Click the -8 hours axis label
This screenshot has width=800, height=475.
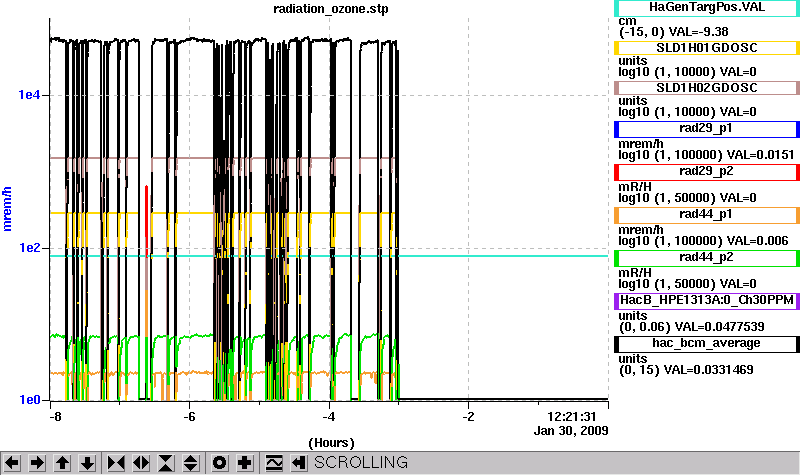(55, 416)
